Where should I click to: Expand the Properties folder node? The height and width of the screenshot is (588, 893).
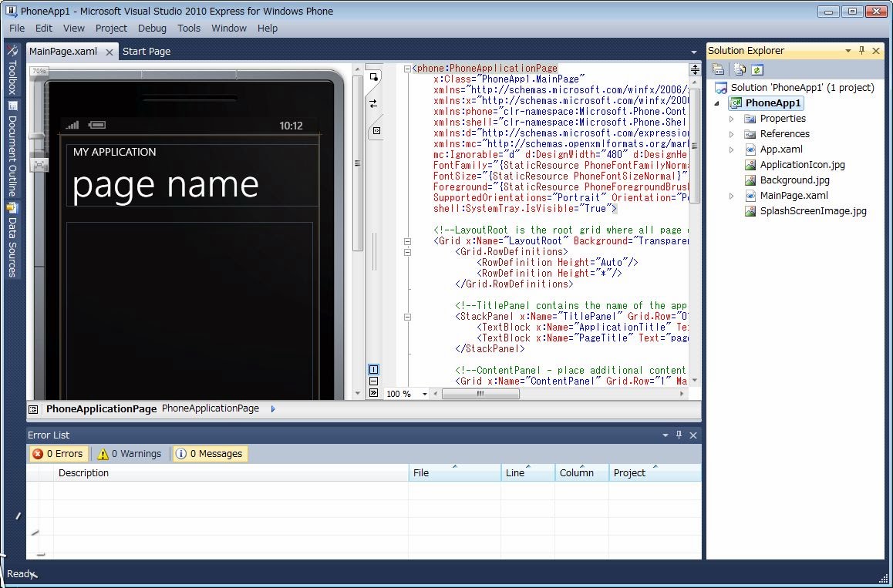(x=732, y=119)
